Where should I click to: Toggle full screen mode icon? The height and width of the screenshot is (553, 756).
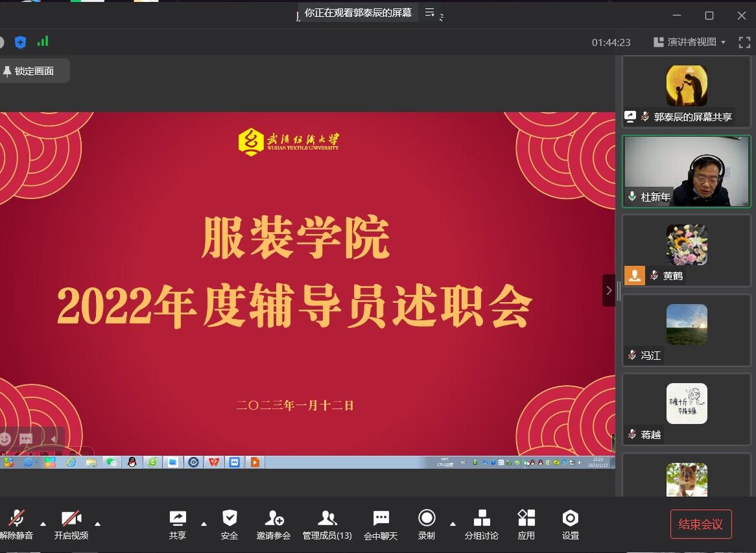click(x=744, y=42)
